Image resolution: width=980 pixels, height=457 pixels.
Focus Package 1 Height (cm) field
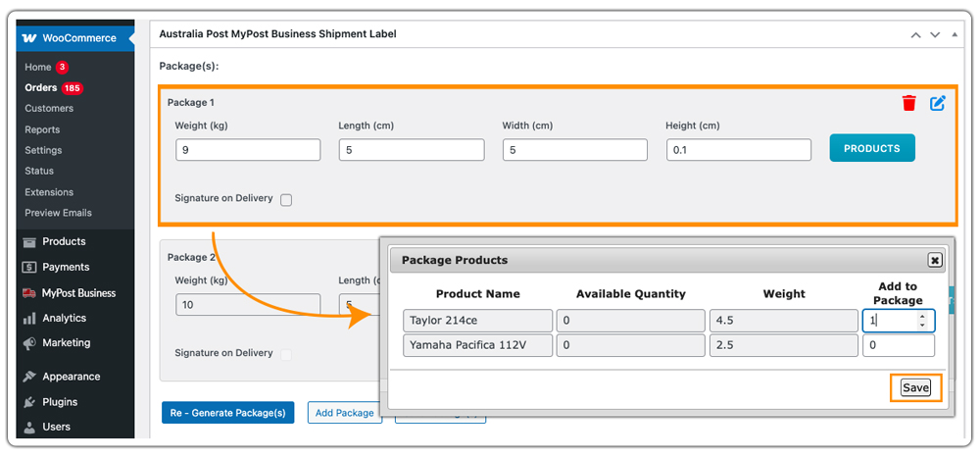pyautogui.click(x=739, y=150)
